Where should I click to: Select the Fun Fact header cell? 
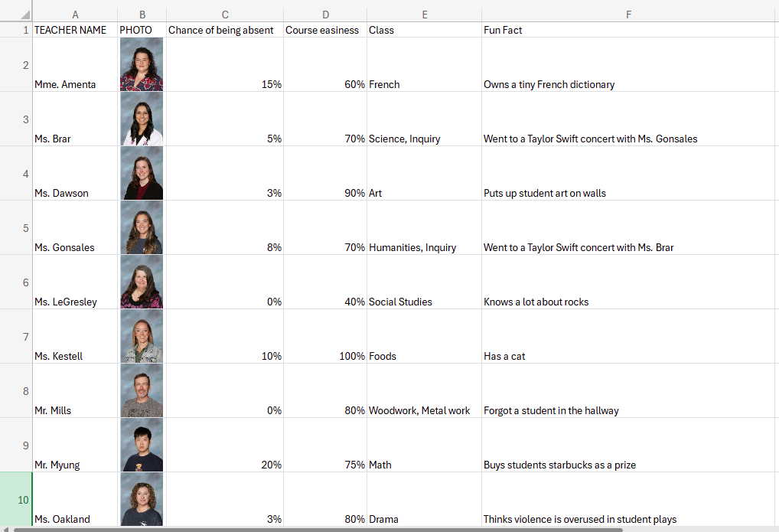click(629, 30)
